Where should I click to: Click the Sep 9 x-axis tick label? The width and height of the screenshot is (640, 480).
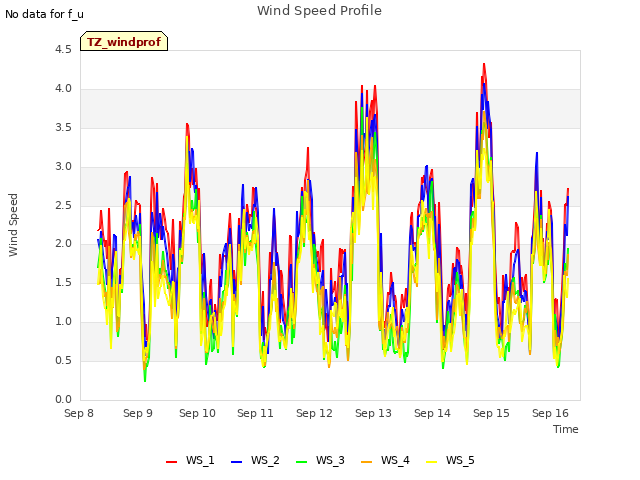click(138, 413)
